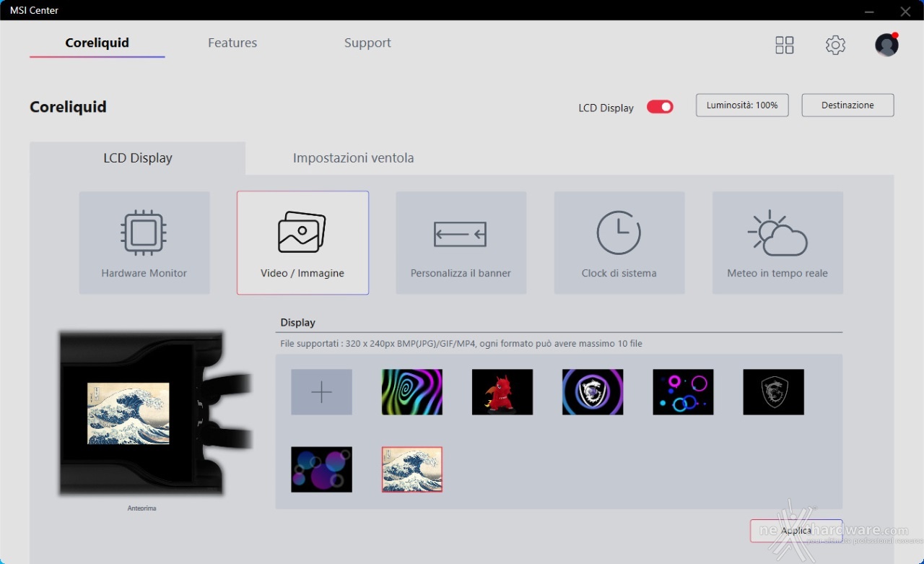Select the MSI shield neon ring thumbnail
This screenshot has height=564, width=924.
593,392
